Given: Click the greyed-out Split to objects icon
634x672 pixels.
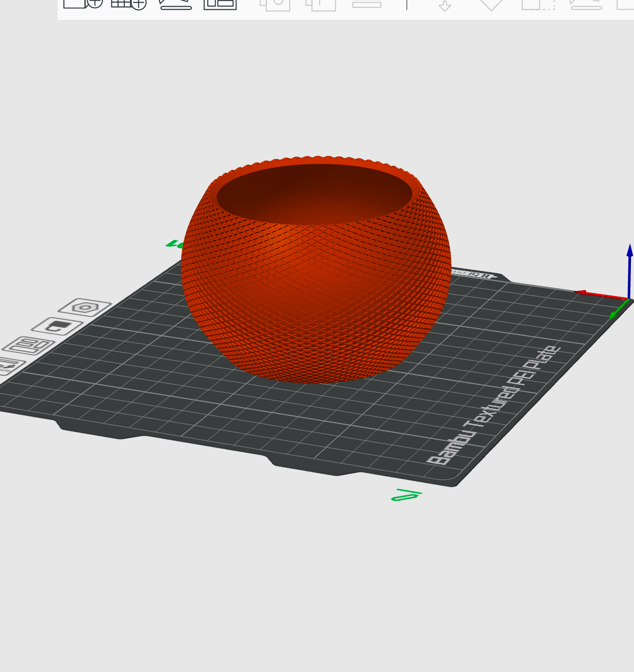Looking at the screenshot, I should 274,3.
